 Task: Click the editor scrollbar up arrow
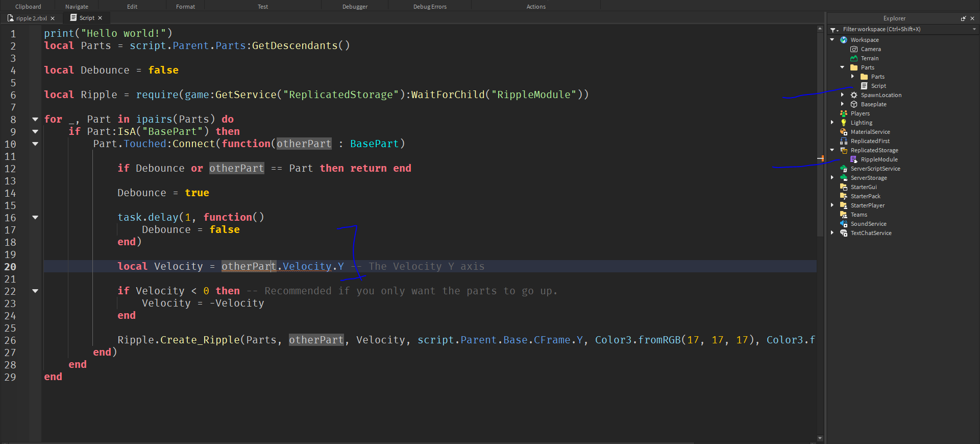pyautogui.click(x=820, y=29)
